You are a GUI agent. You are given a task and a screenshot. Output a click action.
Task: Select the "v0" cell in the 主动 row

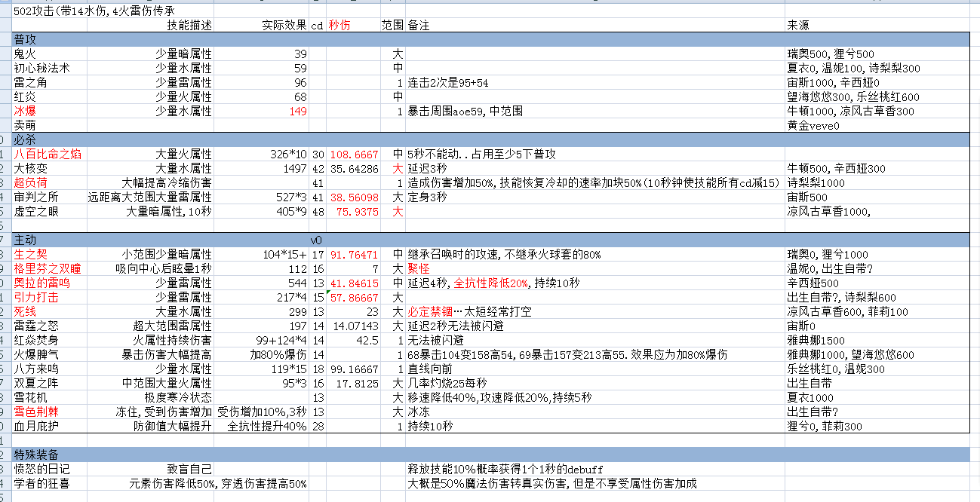(x=317, y=240)
